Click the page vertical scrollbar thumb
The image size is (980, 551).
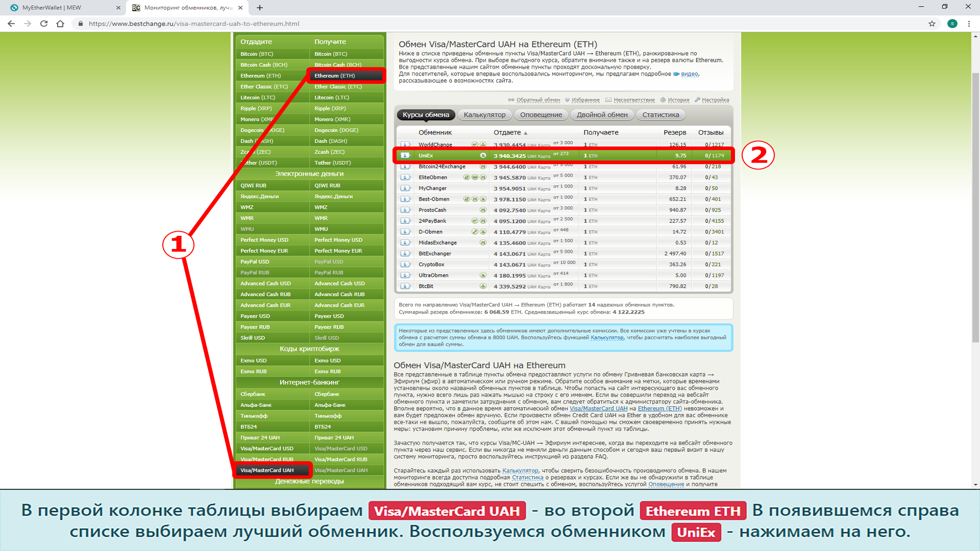coord(975,208)
